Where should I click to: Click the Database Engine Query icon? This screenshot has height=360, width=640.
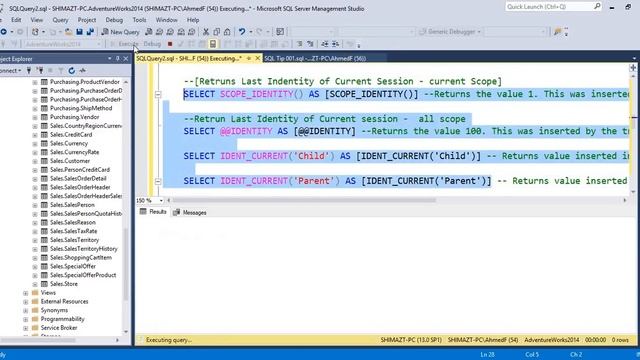coord(149,32)
